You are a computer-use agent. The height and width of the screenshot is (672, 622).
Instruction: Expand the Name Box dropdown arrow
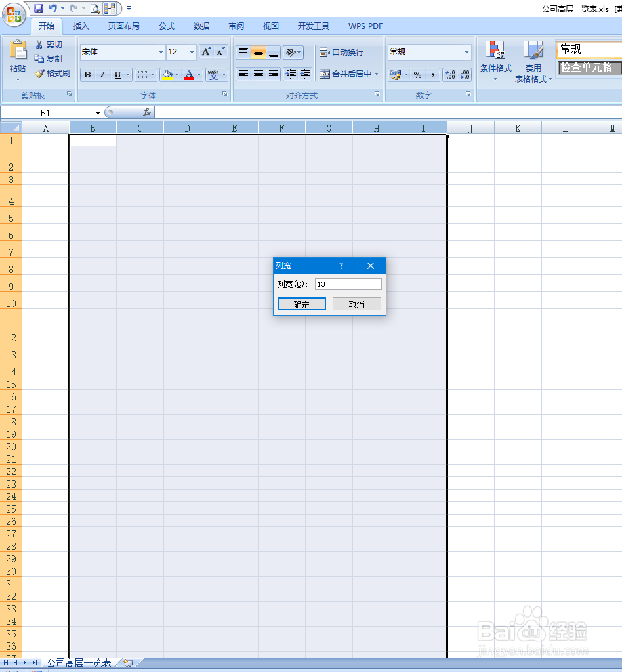pyautogui.click(x=98, y=113)
